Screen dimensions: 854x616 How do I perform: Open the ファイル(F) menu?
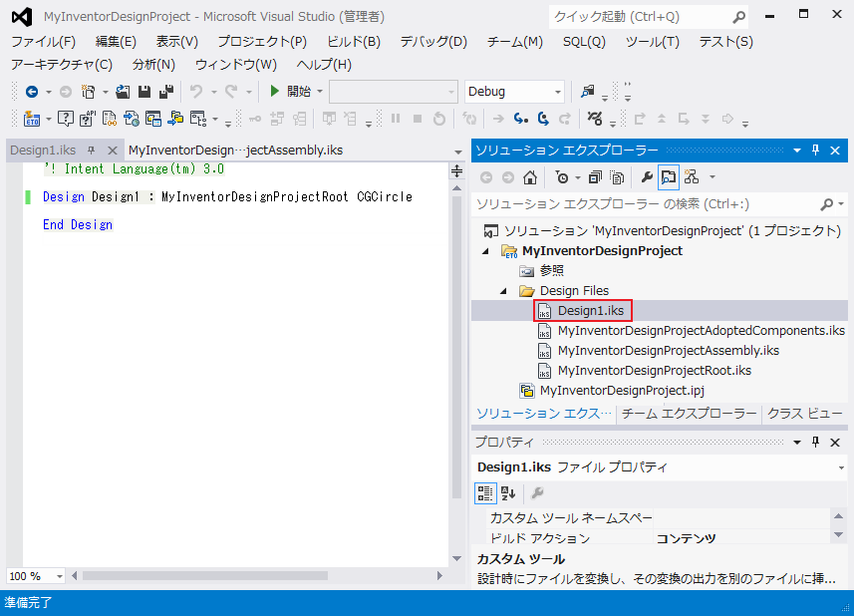(x=44, y=42)
